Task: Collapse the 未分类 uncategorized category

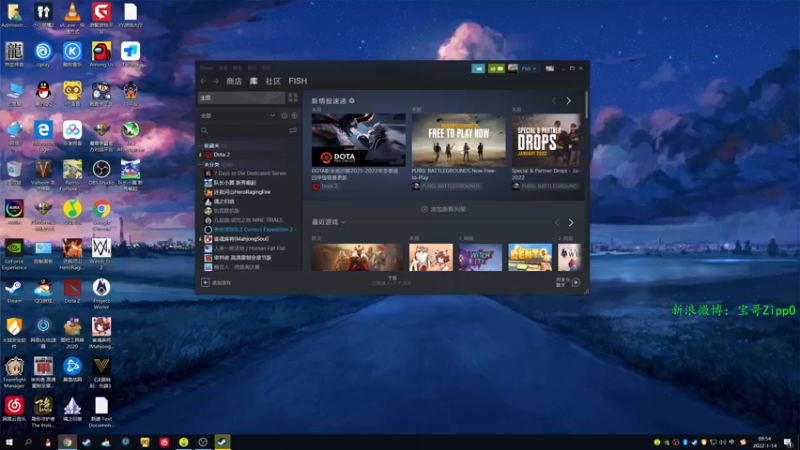Action: (215, 164)
